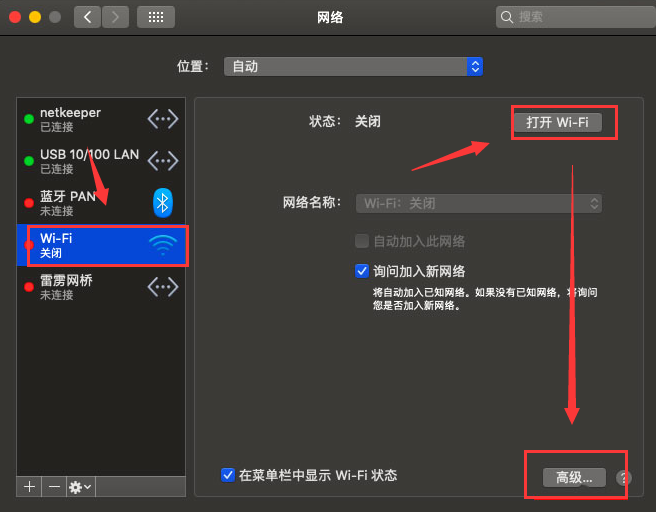The width and height of the screenshot is (656, 512).
Task: Click the 雷雳网桥 bridge arrows icon
Action: [x=162, y=287]
